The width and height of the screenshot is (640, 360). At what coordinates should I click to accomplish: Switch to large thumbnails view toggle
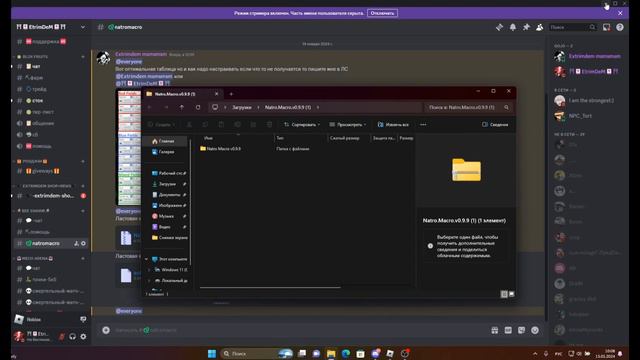coord(511,294)
